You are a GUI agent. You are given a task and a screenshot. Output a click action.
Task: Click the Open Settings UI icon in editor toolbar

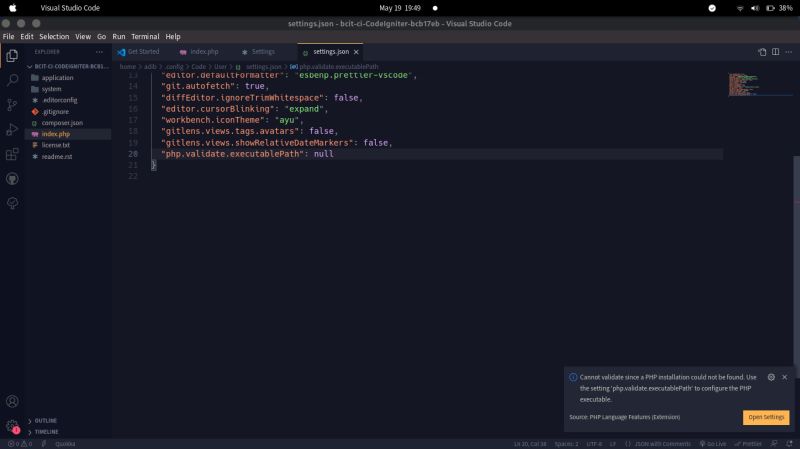click(762, 52)
